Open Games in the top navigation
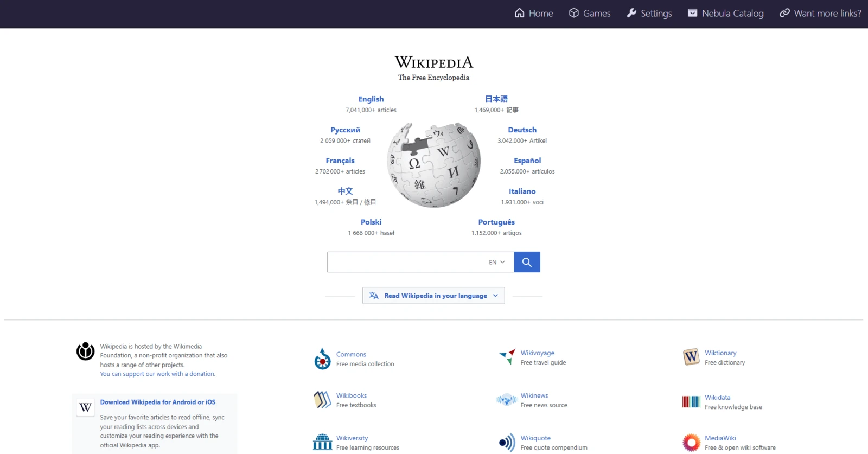The width and height of the screenshot is (868, 454). point(590,13)
